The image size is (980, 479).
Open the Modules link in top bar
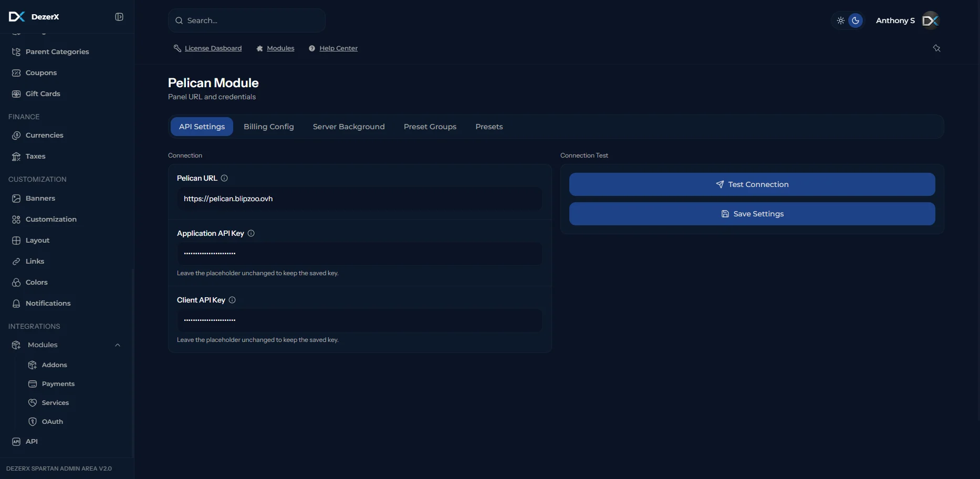[280, 48]
